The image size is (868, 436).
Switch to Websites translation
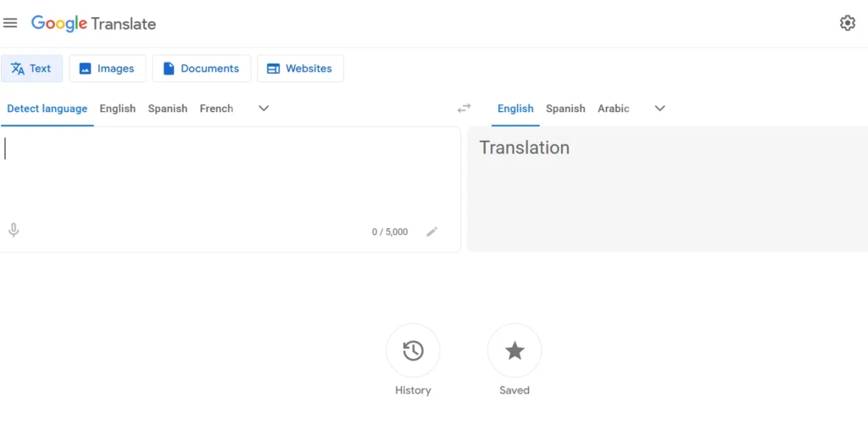point(300,68)
